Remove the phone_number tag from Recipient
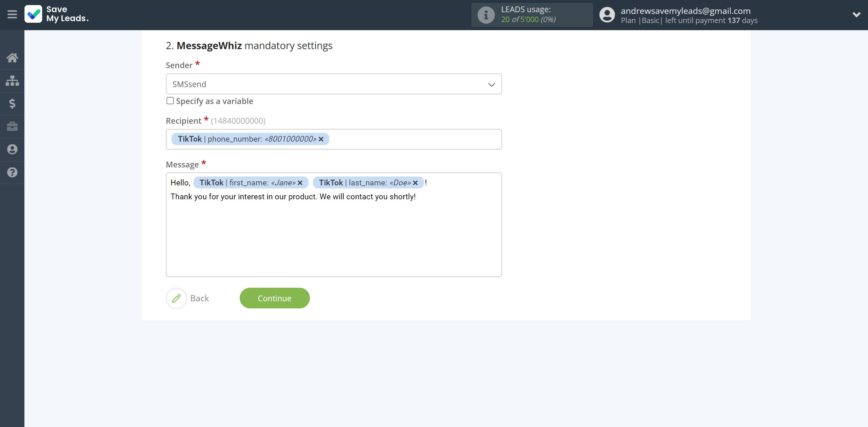 [321, 139]
